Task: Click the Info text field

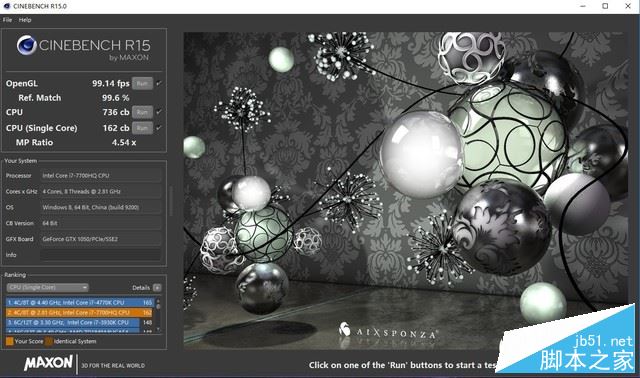Action: tap(100, 255)
